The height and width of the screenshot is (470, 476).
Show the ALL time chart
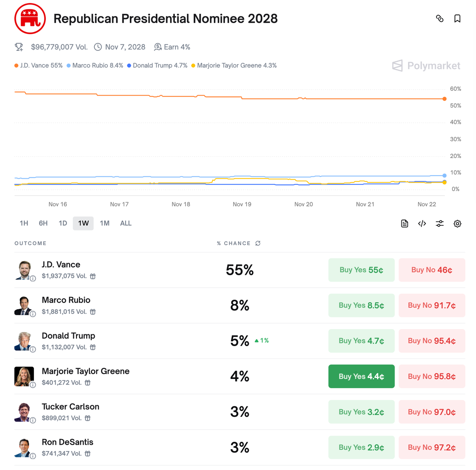(x=126, y=223)
